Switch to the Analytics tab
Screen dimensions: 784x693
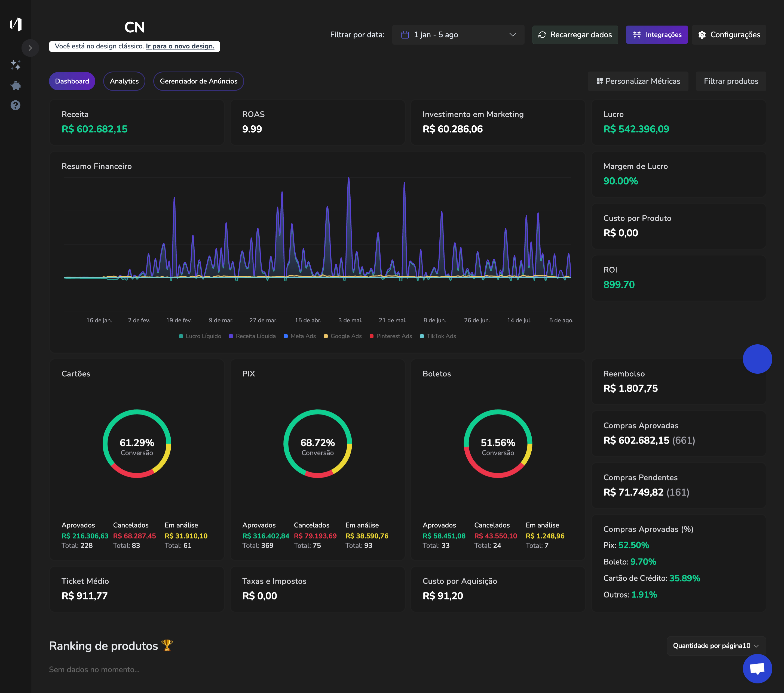point(124,81)
